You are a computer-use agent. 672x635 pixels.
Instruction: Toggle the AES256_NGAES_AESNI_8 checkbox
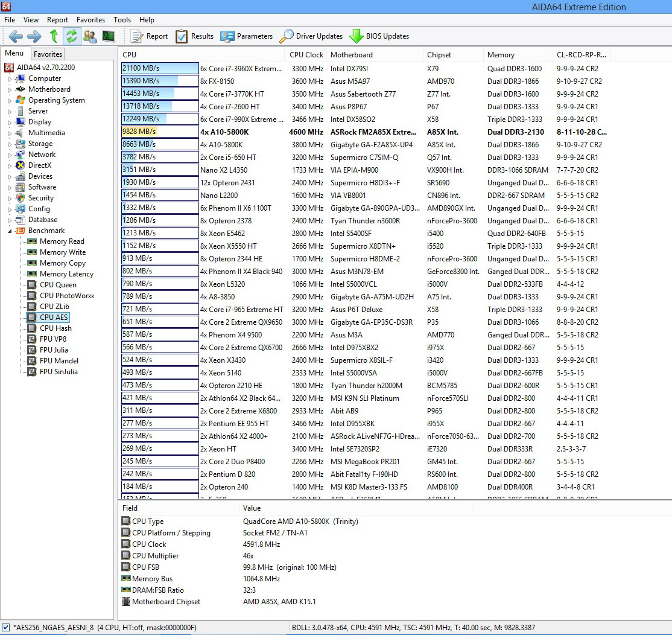click(5, 627)
